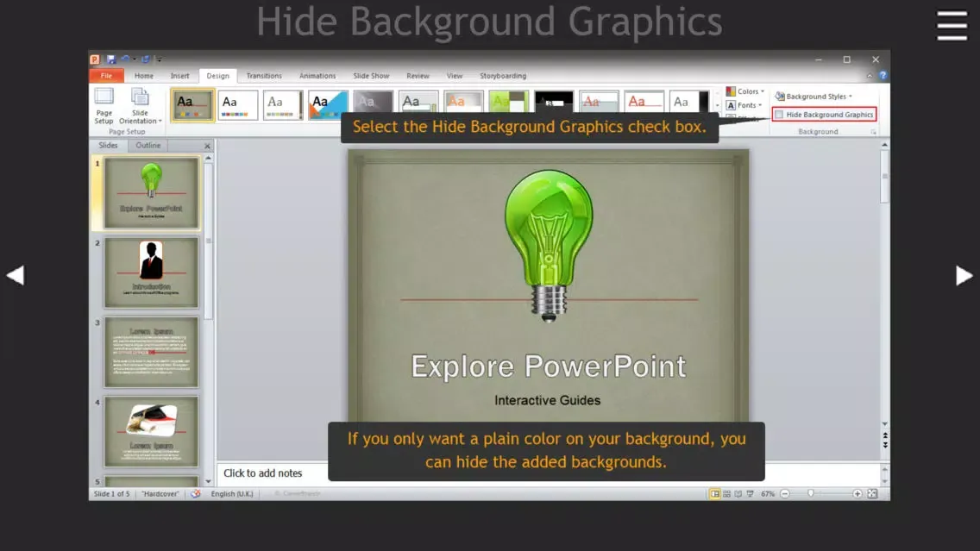
Task: Click thumbnail pane scrollbar up arrow
Action: 208,159
